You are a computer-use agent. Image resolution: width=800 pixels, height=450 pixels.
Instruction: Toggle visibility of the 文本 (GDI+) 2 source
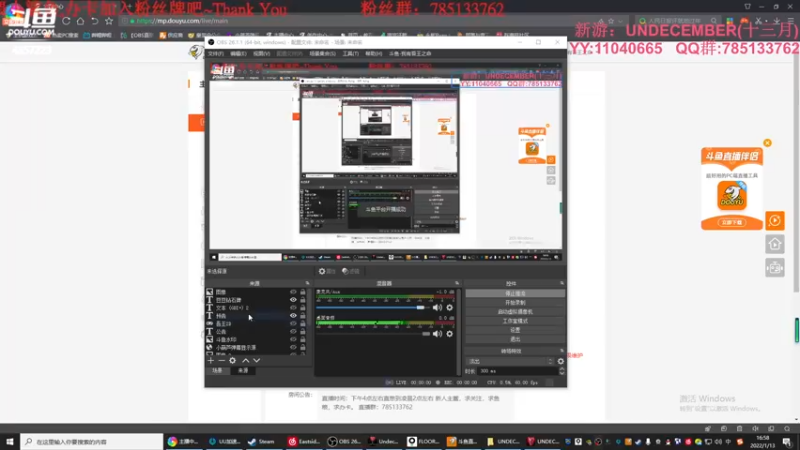tap(293, 308)
